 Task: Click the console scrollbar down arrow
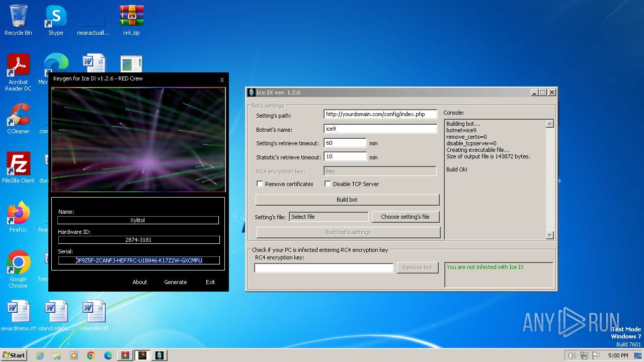tap(549, 235)
